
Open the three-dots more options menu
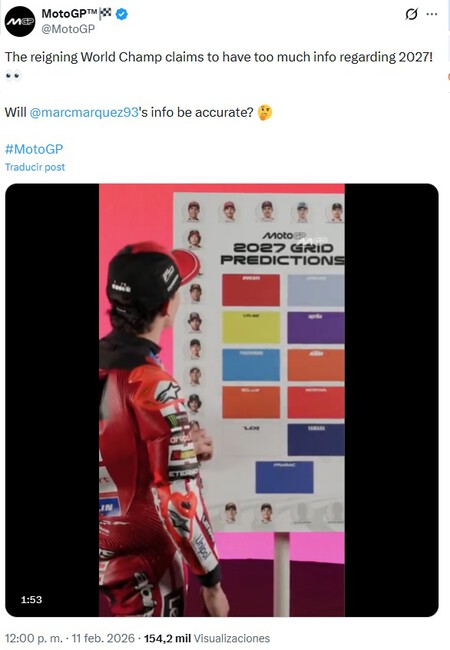click(432, 15)
